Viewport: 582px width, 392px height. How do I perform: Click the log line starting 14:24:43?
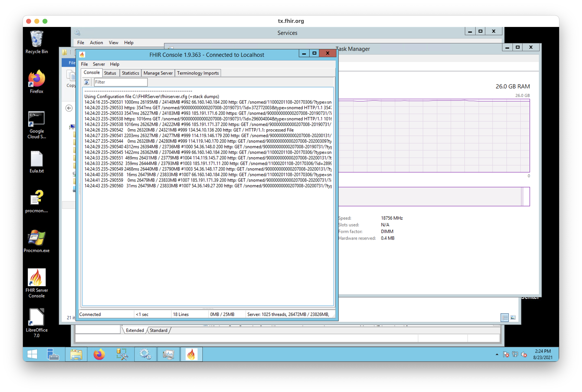208,186
